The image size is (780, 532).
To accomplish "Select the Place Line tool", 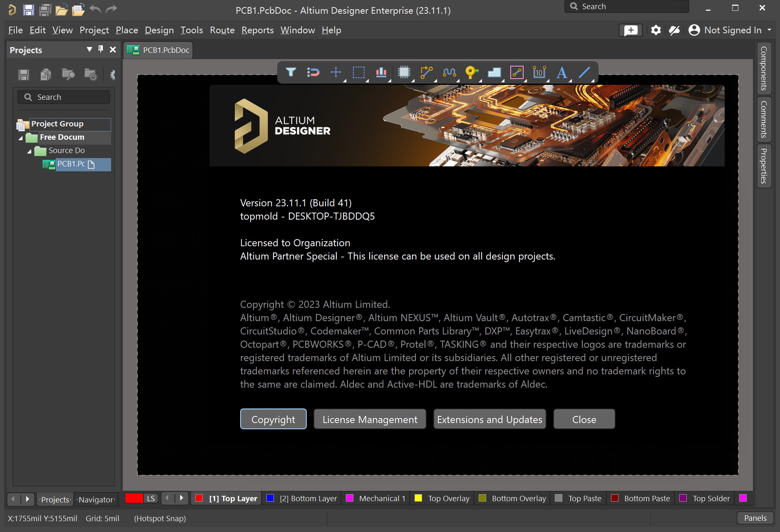I will click(584, 72).
